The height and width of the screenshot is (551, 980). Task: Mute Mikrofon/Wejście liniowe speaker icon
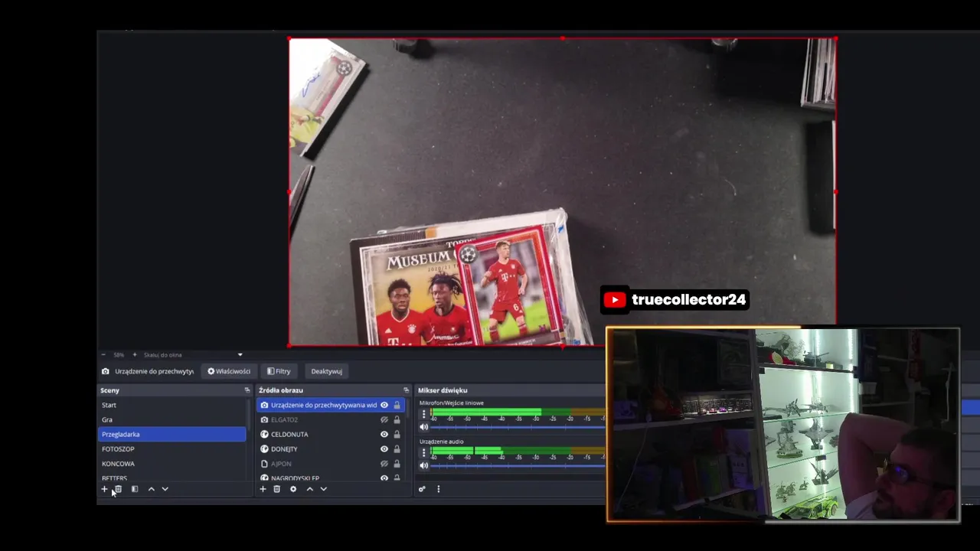pos(424,427)
